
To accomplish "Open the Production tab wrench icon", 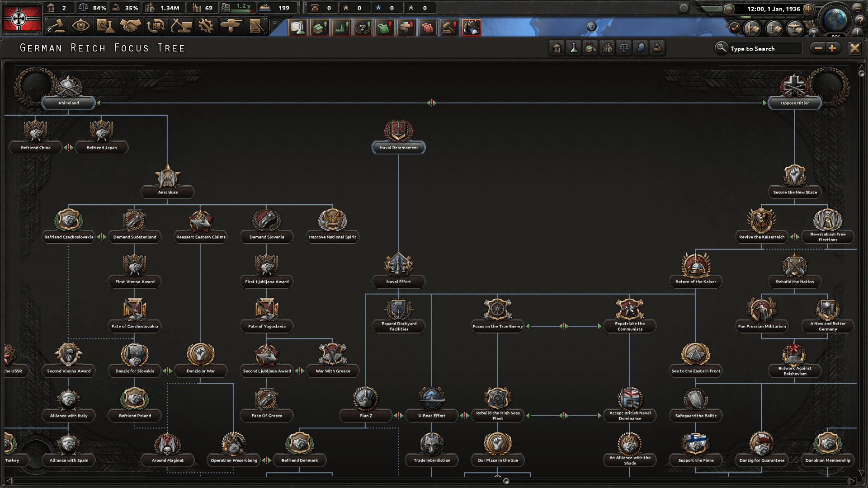I will coord(206,26).
